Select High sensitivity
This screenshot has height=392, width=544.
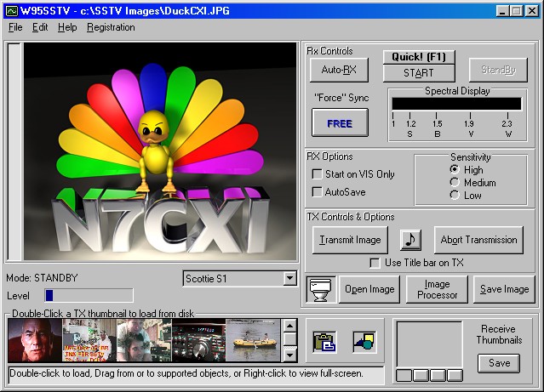pyautogui.click(x=455, y=169)
